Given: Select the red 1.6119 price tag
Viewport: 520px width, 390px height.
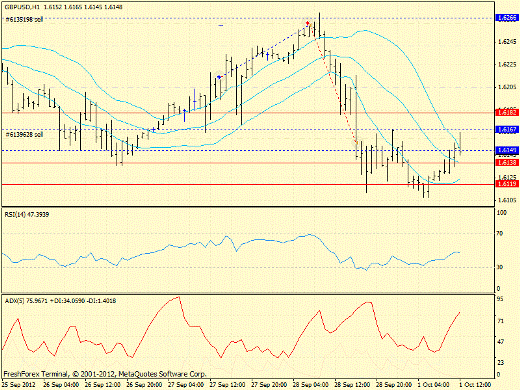Looking at the screenshot, I should 507,184.
